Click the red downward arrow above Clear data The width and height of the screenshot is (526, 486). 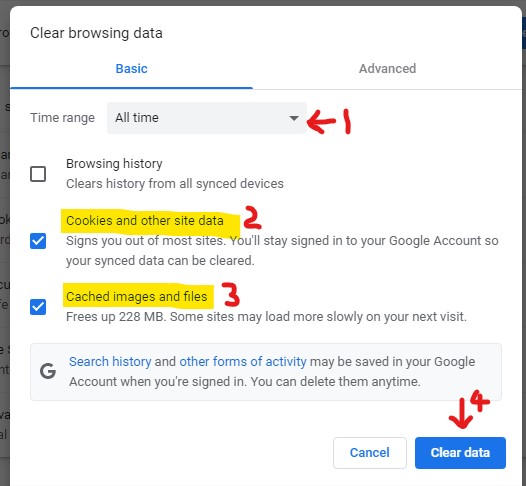pos(461,413)
